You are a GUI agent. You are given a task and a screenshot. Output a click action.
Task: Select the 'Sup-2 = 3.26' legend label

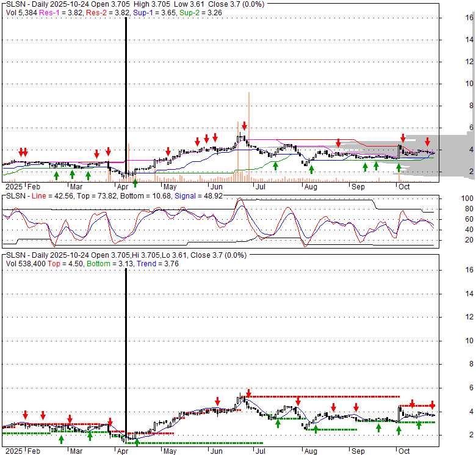click(201, 13)
